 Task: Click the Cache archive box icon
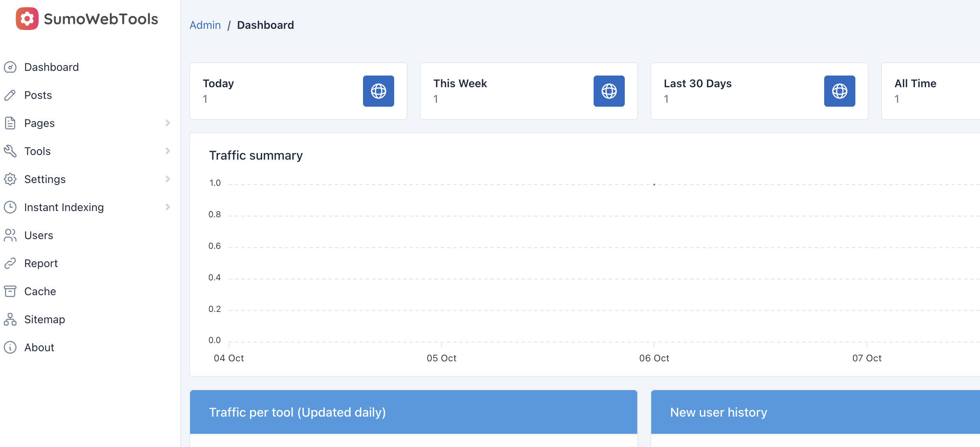[x=10, y=292]
